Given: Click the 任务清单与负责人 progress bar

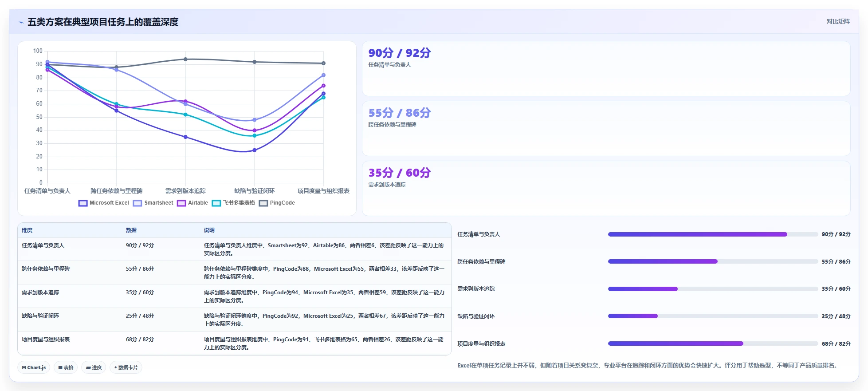Looking at the screenshot, I should (x=713, y=234).
